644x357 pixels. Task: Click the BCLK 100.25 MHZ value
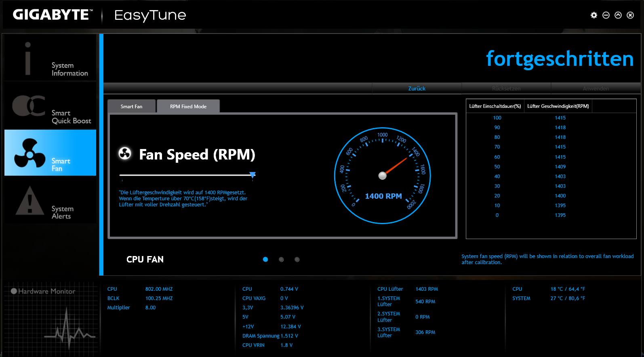[159, 298]
